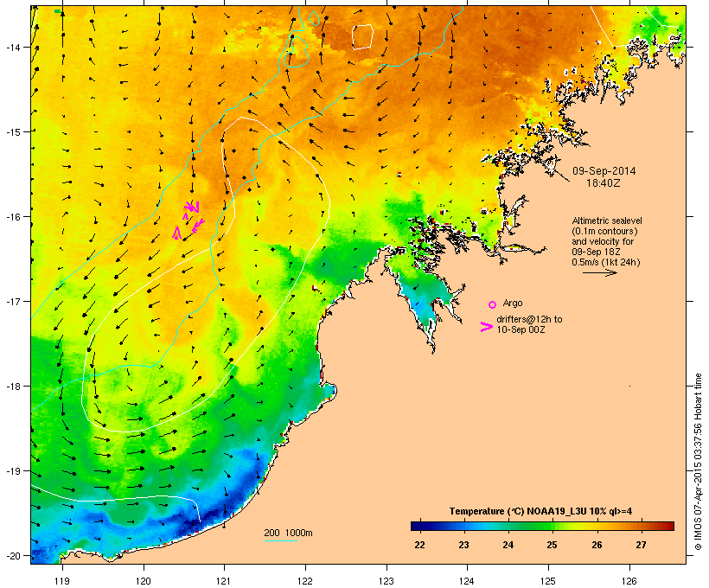The width and height of the screenshot is (709, 588).
Task: Click the "125" longitude axis label
Action: (x=548, y=581)
